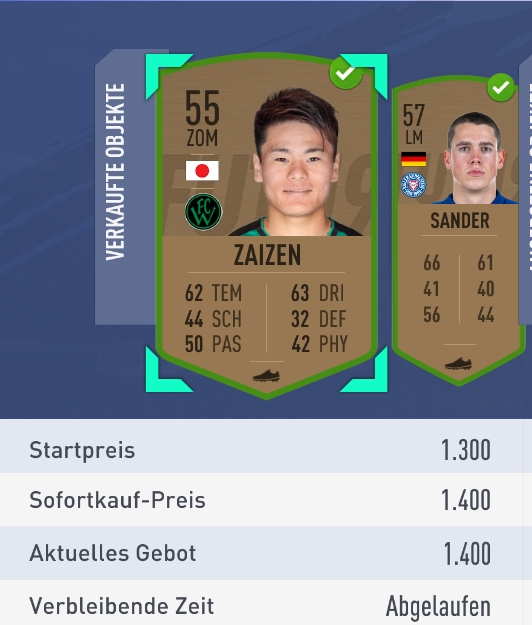
Task: Click the SANDER name label
Action: [459, 220]
